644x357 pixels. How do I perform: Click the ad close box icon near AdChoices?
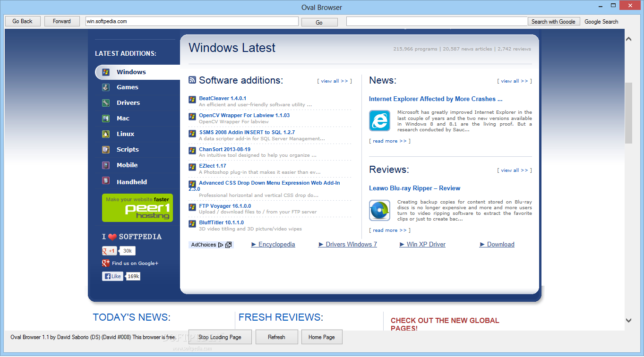[x=229, y=245]
